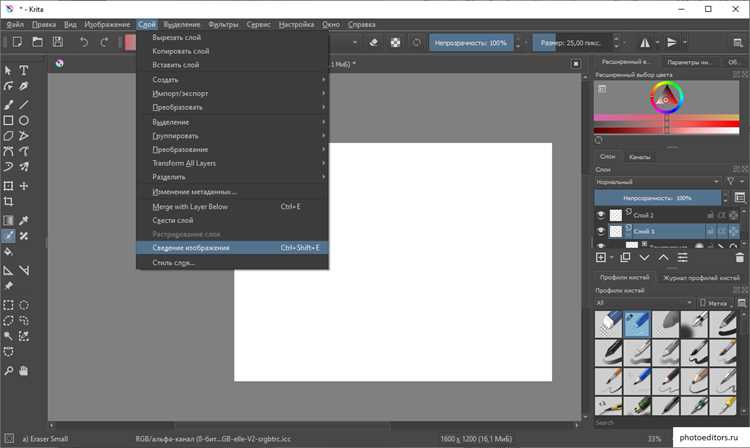Select the Fill bucket tool
This screenshot has height=448, width=750.
(8, 251)
